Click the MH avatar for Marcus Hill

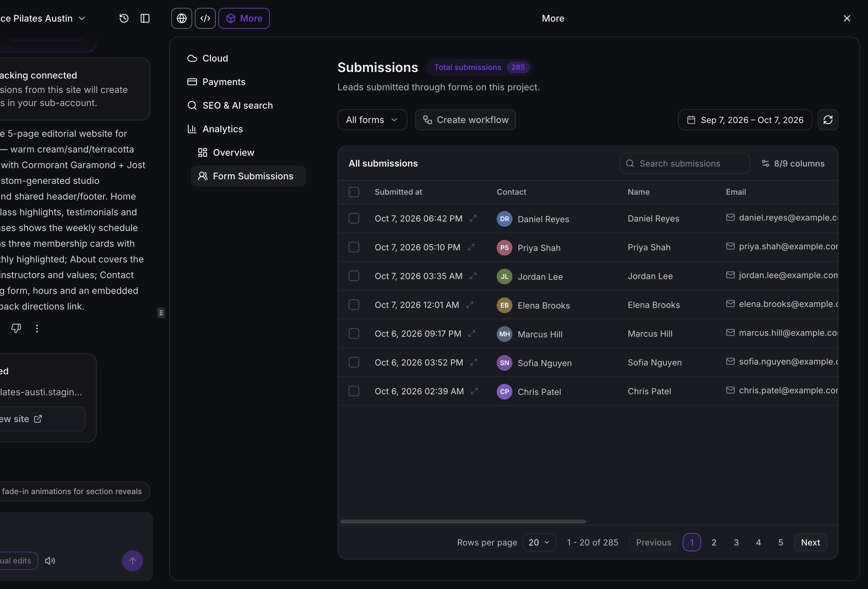tap(504, 334)
